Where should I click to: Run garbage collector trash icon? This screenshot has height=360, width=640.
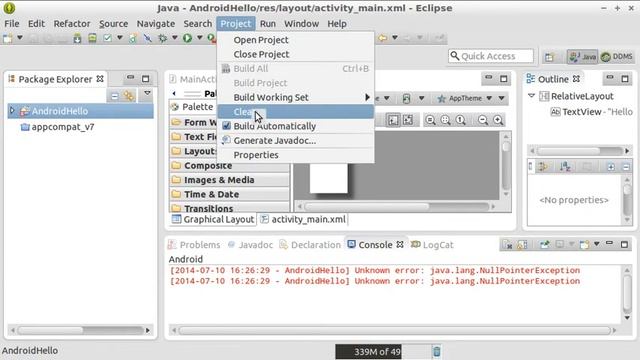click(x=436, y=351)
